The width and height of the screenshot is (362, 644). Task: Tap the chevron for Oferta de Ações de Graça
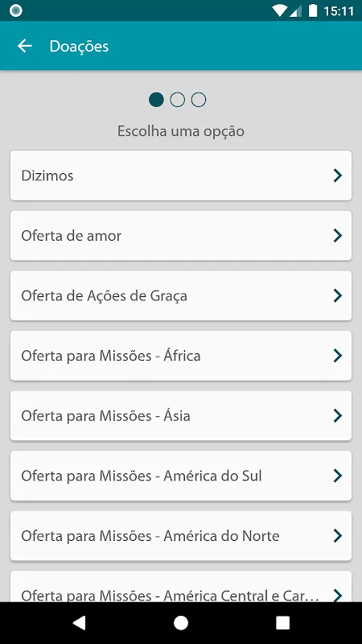pos(337,295)
